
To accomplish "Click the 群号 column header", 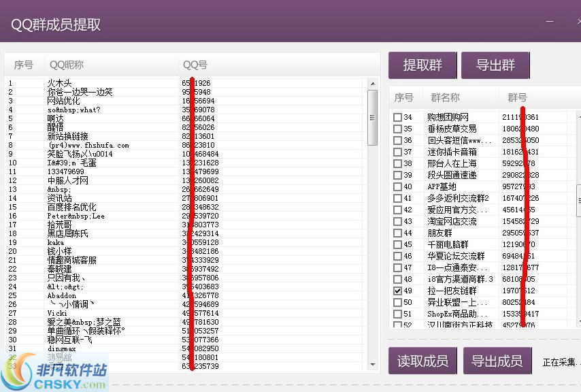I will pos(517,97).
